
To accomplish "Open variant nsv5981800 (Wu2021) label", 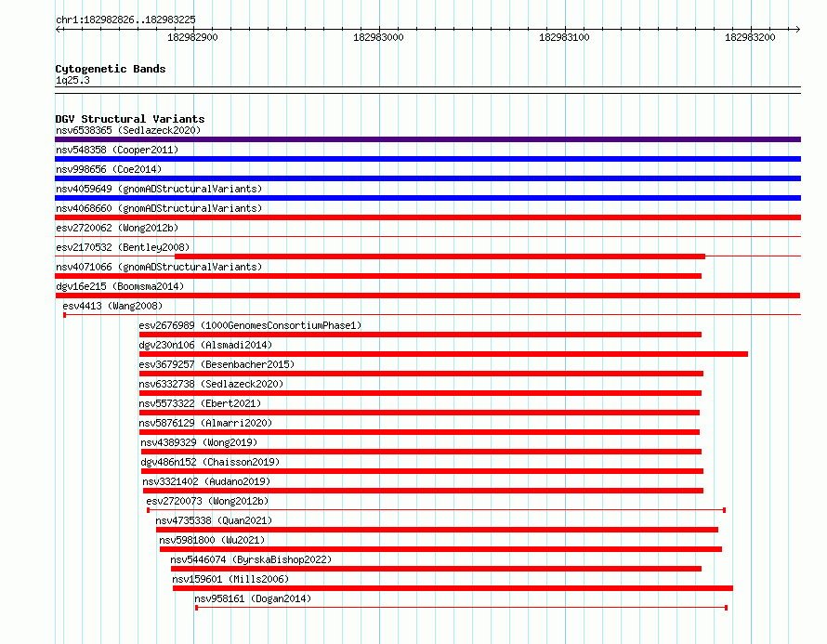I will [x=212, y=540].
